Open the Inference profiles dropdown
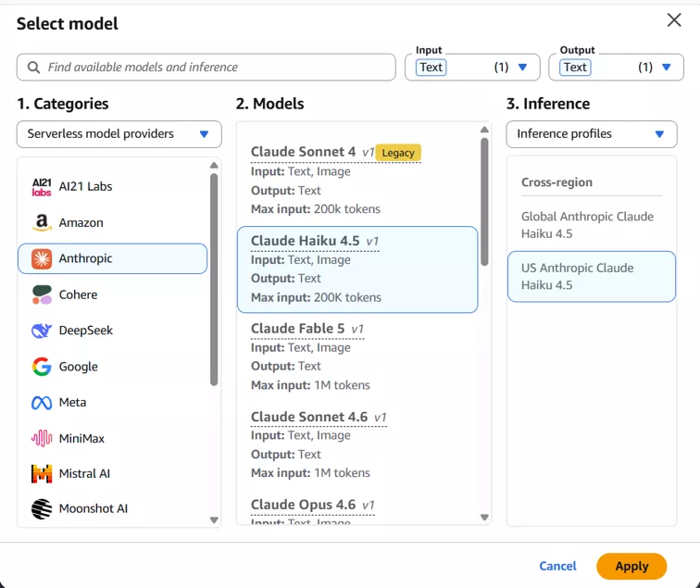The image size is (700, 588). pos(592,134)
